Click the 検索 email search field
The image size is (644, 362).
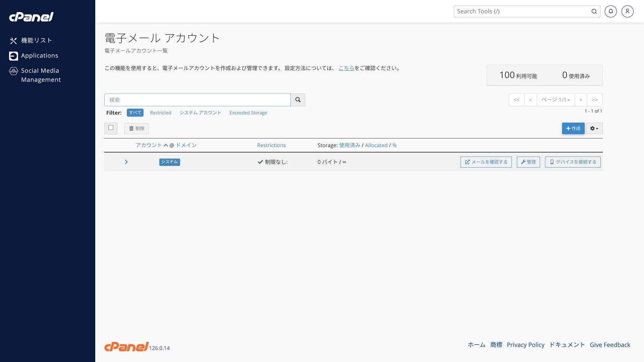coord(197,100)
